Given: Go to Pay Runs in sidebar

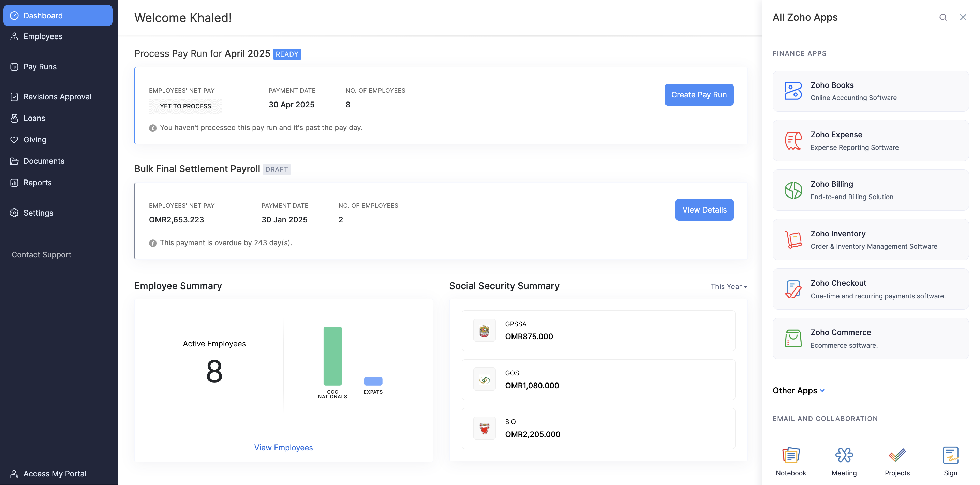Looking at the screenshot, I should click(40, 66).
